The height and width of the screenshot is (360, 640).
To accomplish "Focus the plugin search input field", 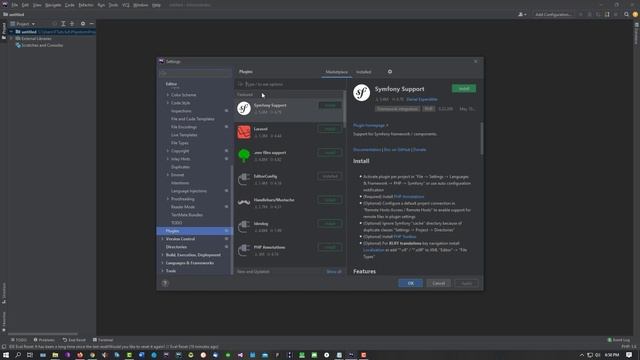I will pos(289,84).
